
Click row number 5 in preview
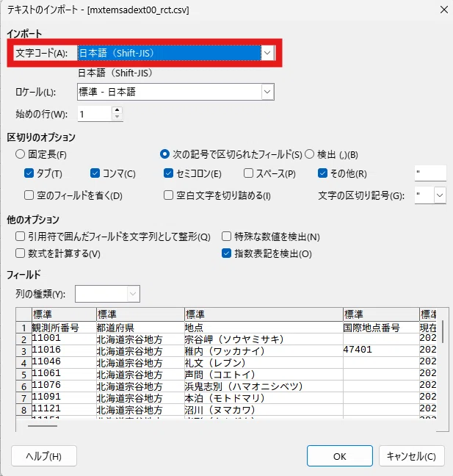click(23, 375)
